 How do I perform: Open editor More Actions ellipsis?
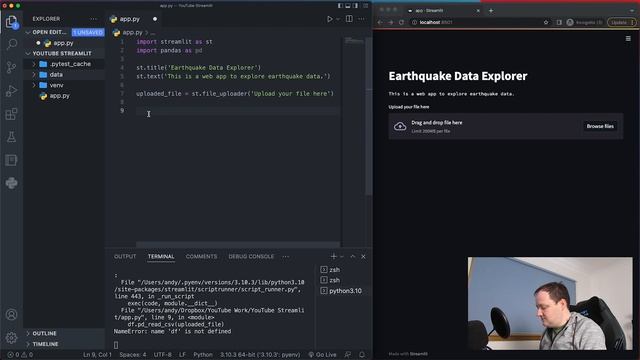(x=362, y=19)
